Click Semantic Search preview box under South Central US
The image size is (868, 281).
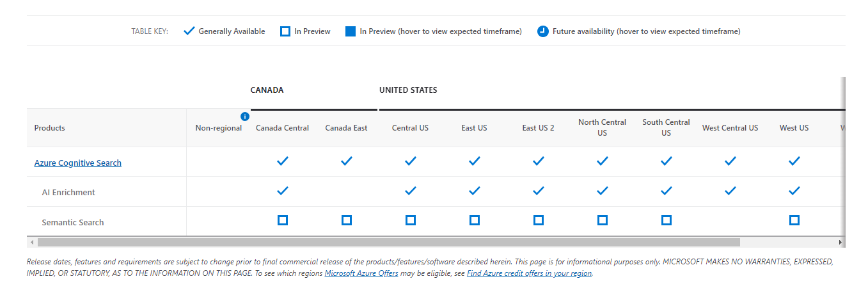tap(667, 220)
